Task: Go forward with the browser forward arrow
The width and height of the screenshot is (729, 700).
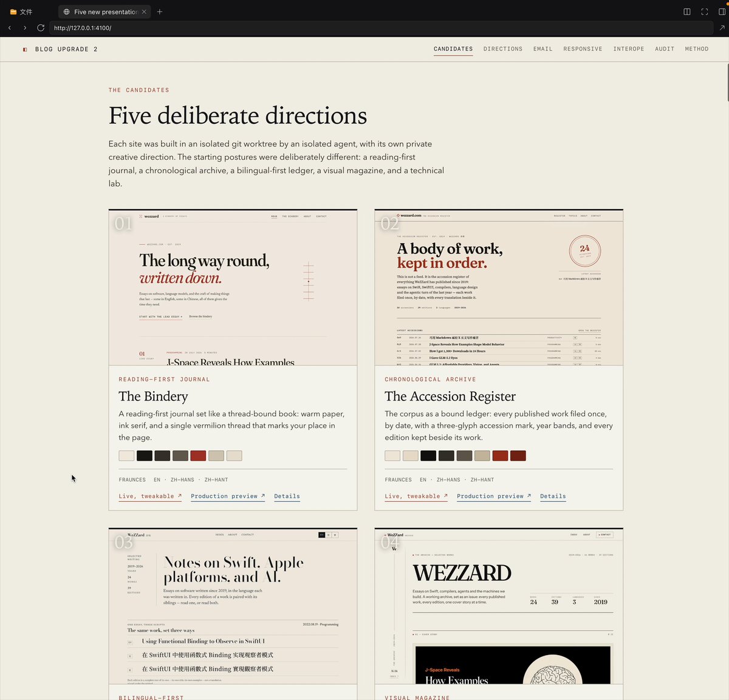Action: (25, 28)
